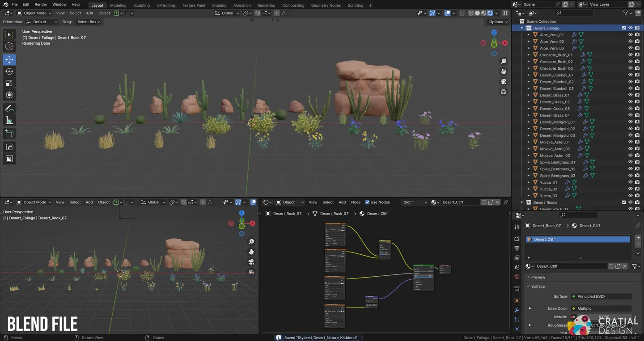Switch to the Shading workspace tab
This screenshot has height=341, width=644.
click(219, 5)
